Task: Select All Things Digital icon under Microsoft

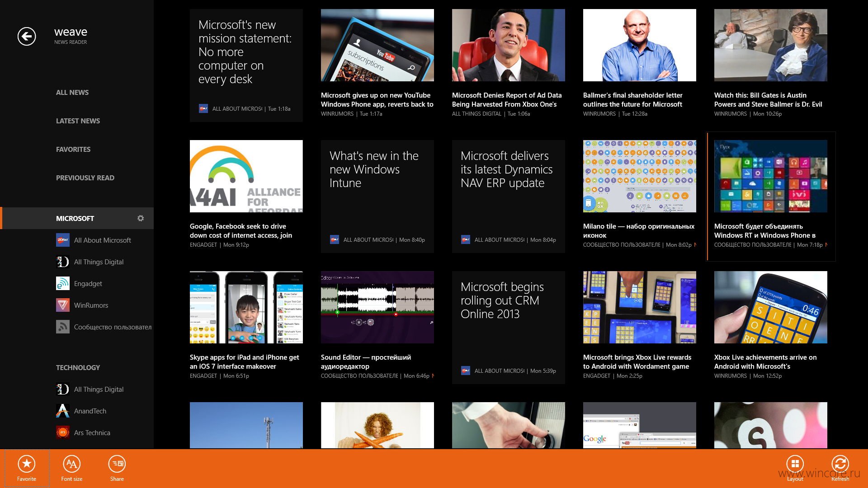Action: coord(63,262)
